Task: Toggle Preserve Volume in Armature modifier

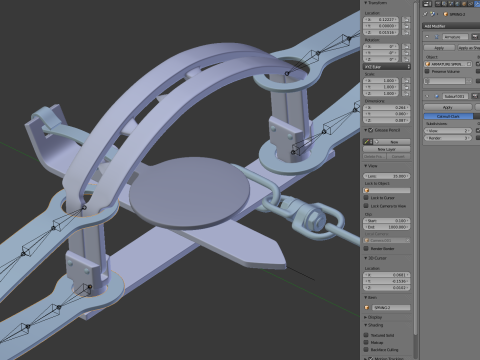Action: pos(427,71)
